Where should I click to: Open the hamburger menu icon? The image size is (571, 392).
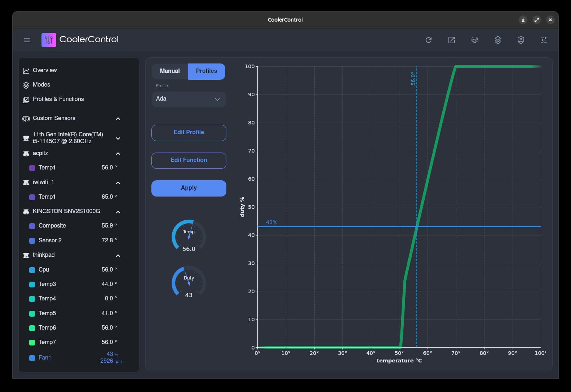click(27, 40)
